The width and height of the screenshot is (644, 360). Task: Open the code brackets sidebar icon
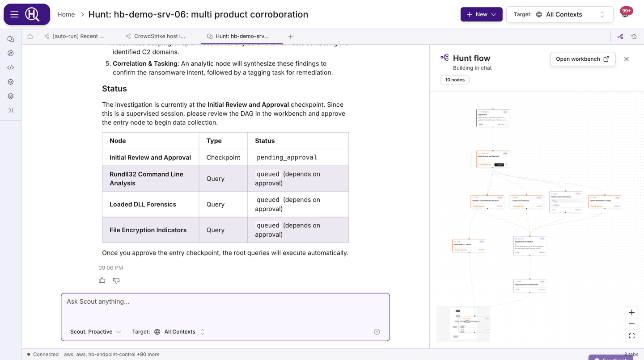[x=11, y=67]
